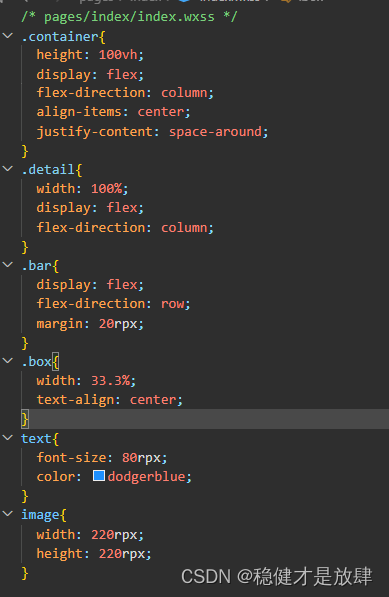This screenshot has width=389, height=597.
Task: Collapse the text rule fold arrow
Action: 8,437
